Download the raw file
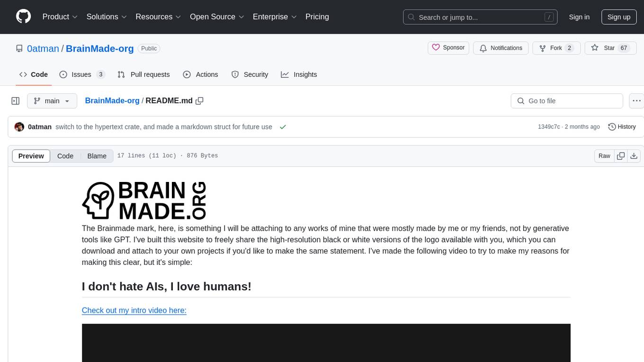 pos(634,156)
